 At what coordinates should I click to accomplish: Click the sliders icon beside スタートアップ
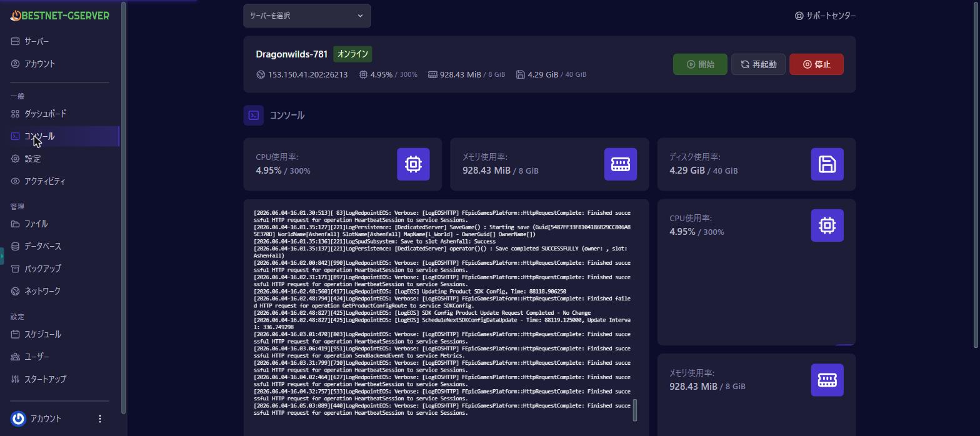[15, 379]
